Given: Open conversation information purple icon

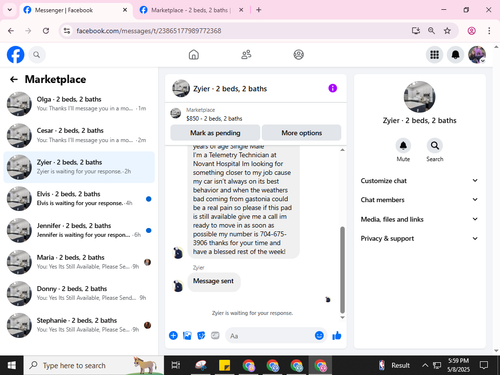Looking at the screenshot, I should coord(332,88).
